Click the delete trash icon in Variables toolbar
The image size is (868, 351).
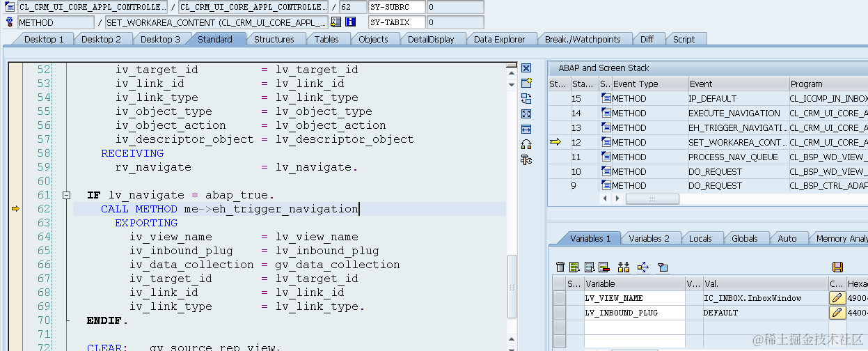(560, 267)
